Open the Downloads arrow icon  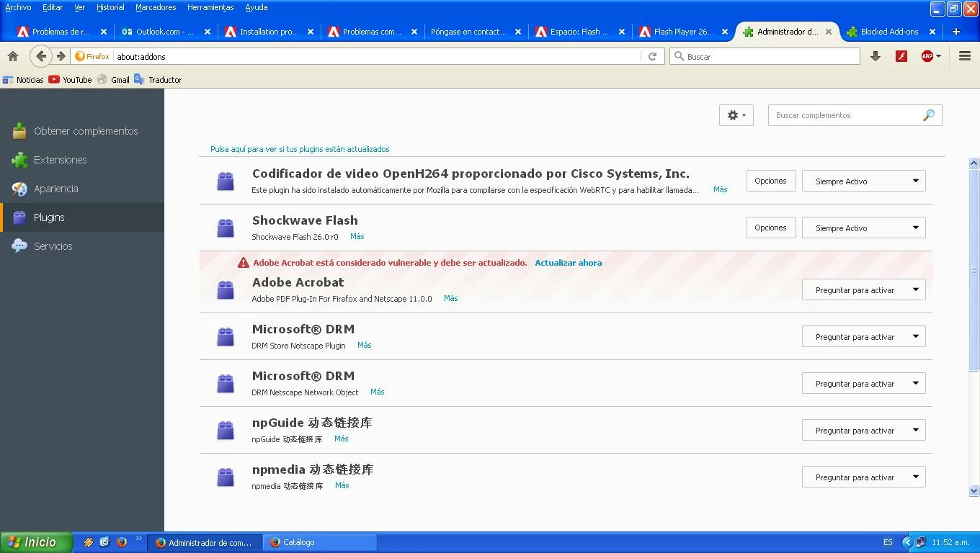pos(876,56)
